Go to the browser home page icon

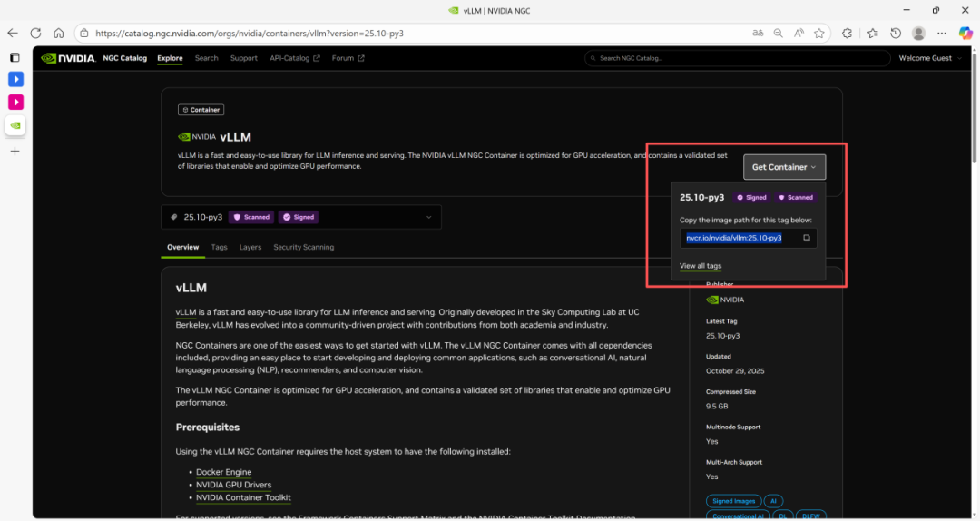tap(58, 33)
